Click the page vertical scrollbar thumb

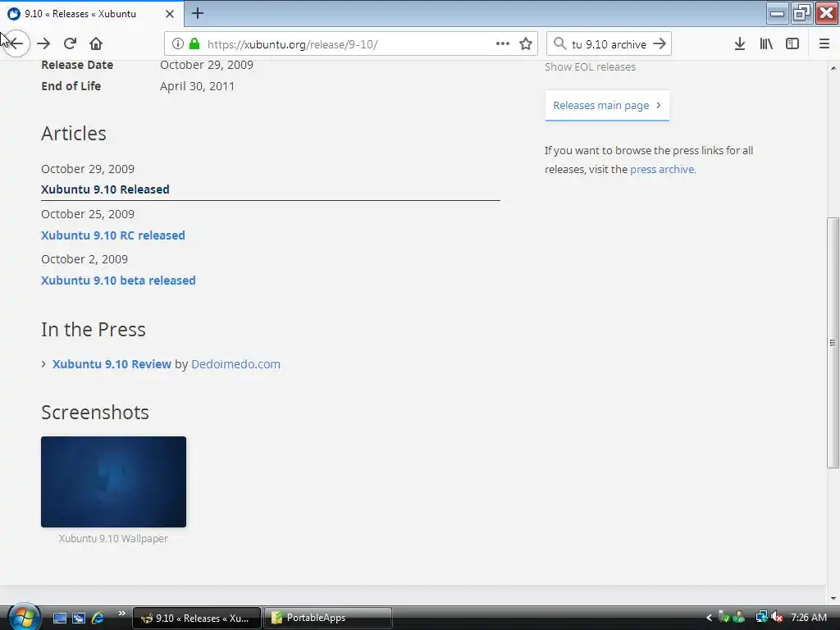[x=833, y=343]
